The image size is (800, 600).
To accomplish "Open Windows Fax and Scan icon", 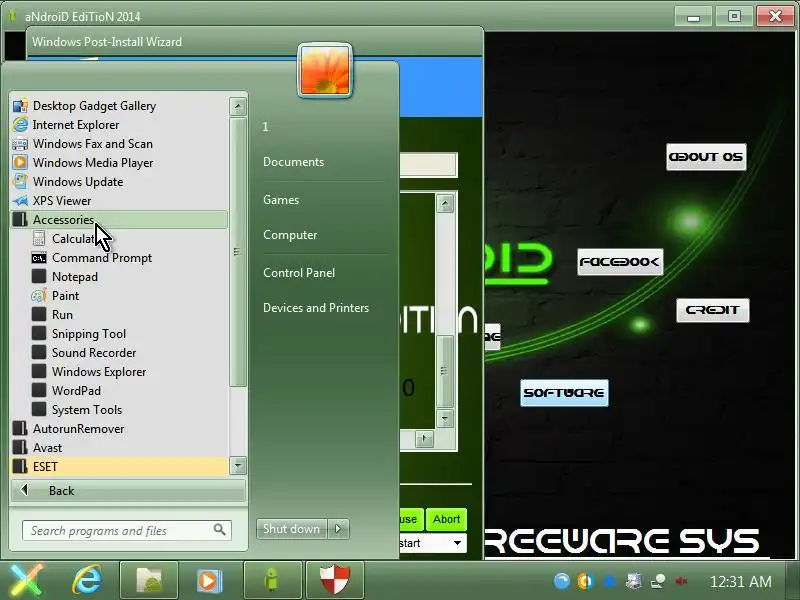I will 20,144.
